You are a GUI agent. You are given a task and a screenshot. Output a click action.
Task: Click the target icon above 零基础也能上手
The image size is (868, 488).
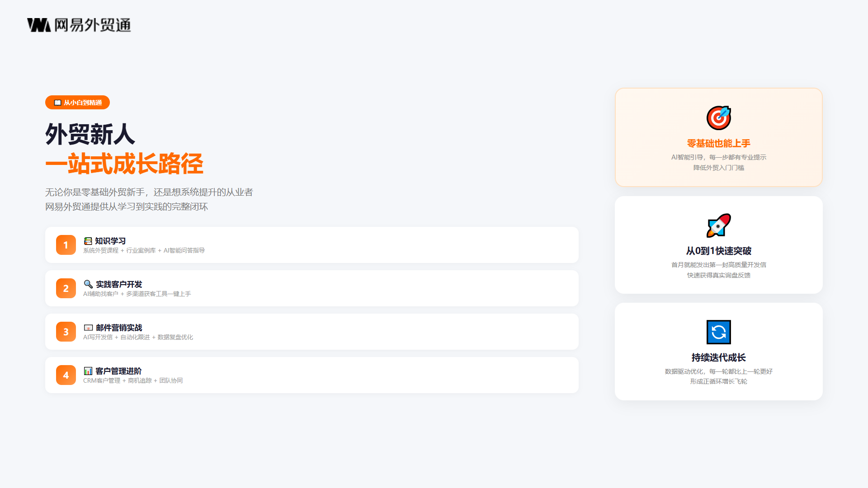(719, 118)
